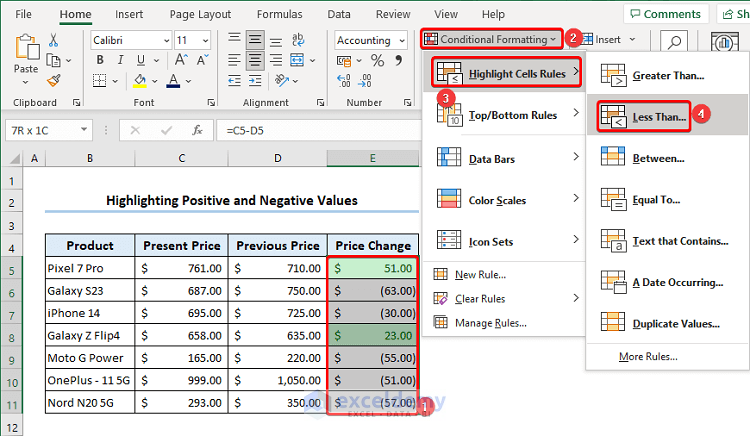The width and height of the screenshot is (750, 436).
Task: Open the Clipboard dialog launcher
Action: coord(76,102)
